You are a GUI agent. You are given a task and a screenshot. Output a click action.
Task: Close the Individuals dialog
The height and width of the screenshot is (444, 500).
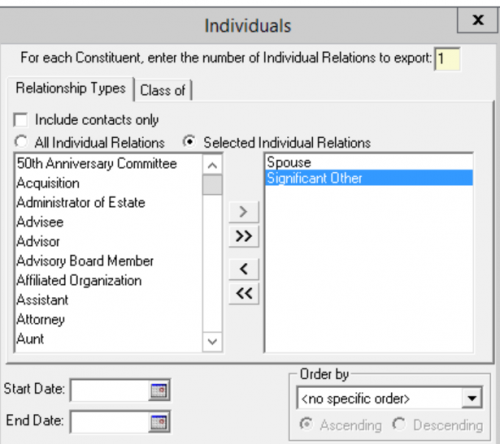click(478, 20)
